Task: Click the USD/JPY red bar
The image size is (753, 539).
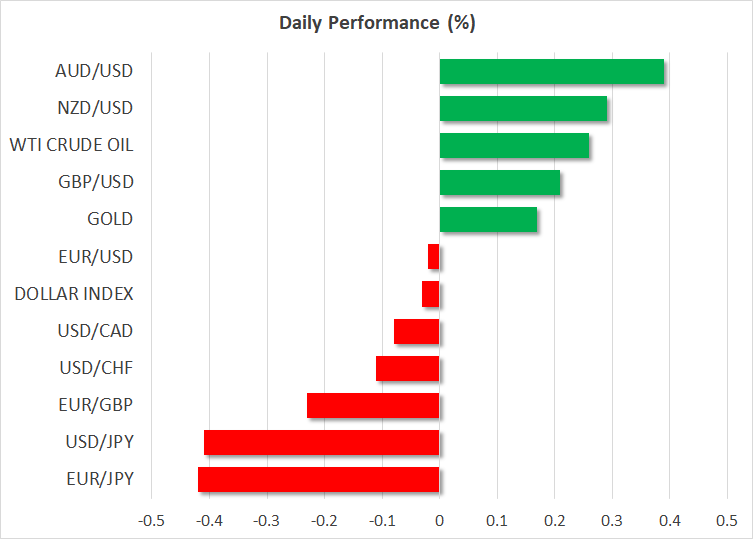Action: pos(322,442)
